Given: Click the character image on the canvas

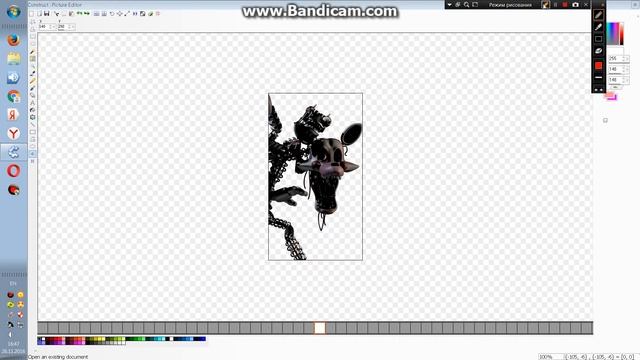Looking at the screenshot, I should (x=315, y=176).
